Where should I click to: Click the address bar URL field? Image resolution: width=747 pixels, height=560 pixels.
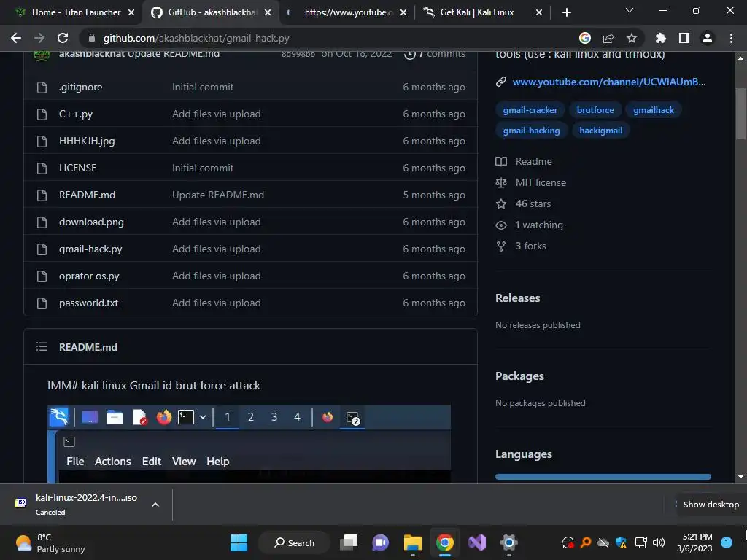[x=329, y=38]
